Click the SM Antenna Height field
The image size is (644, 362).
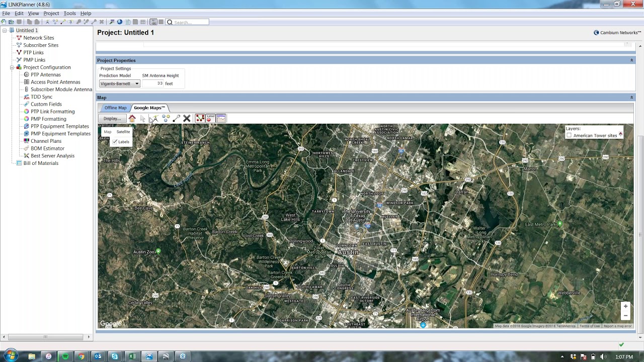153,83
